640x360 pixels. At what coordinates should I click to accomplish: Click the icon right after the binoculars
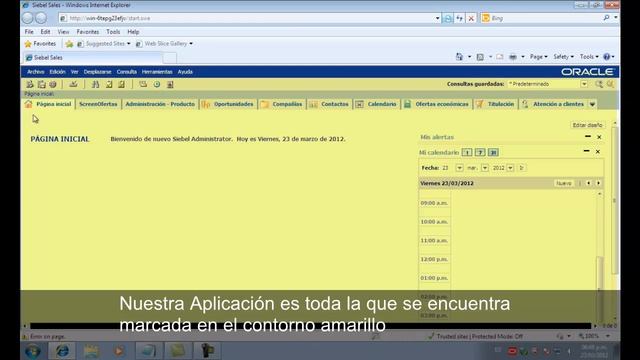click(x=109, y=84)
